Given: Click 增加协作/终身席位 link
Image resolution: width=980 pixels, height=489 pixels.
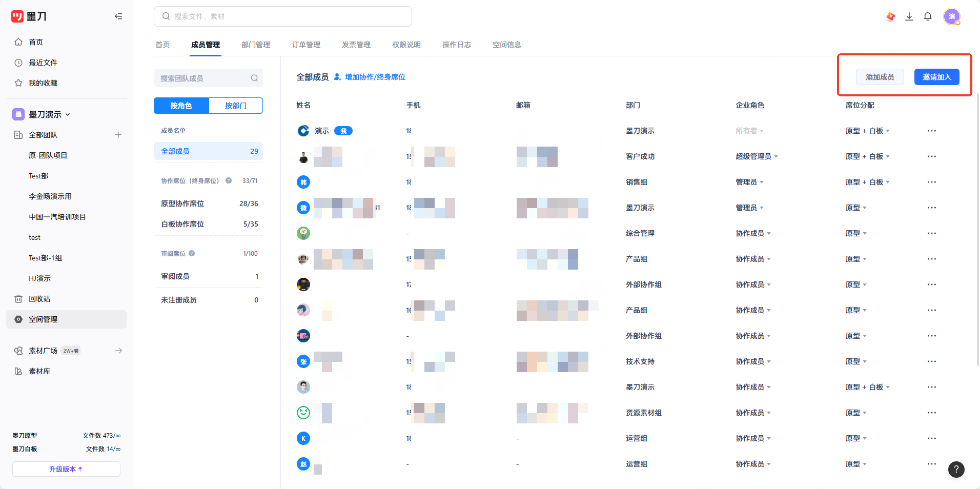Looking at the screenshot, I should point(370,77).
